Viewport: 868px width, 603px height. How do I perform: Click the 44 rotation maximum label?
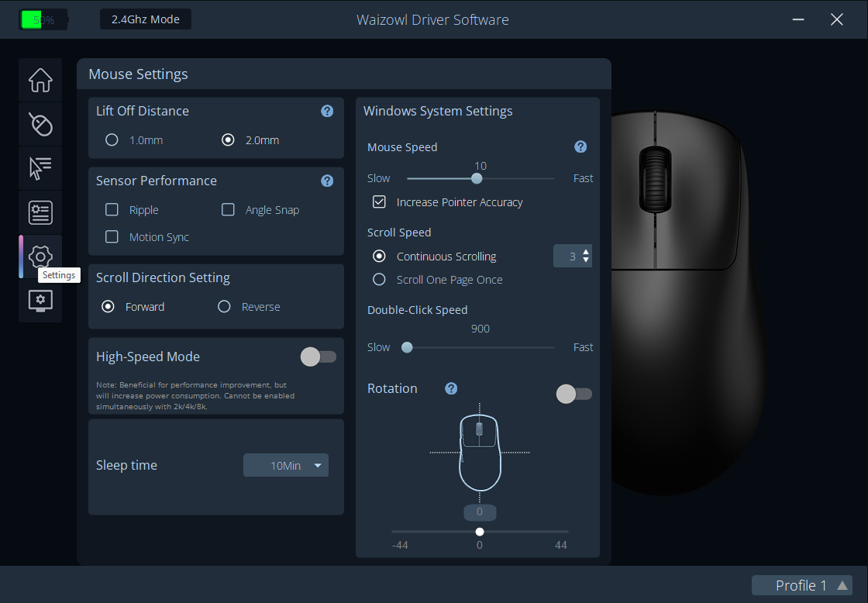[561, 545]
